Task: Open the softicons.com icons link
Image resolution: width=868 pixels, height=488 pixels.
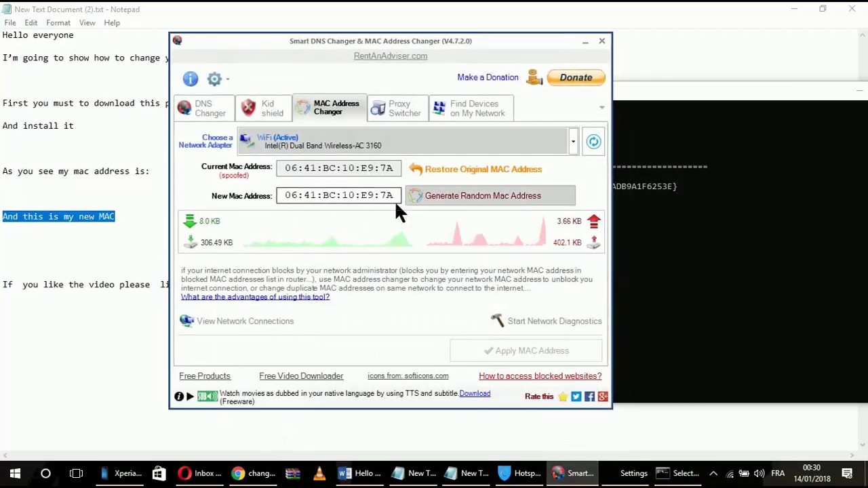Action: click(x=408, y=376)
